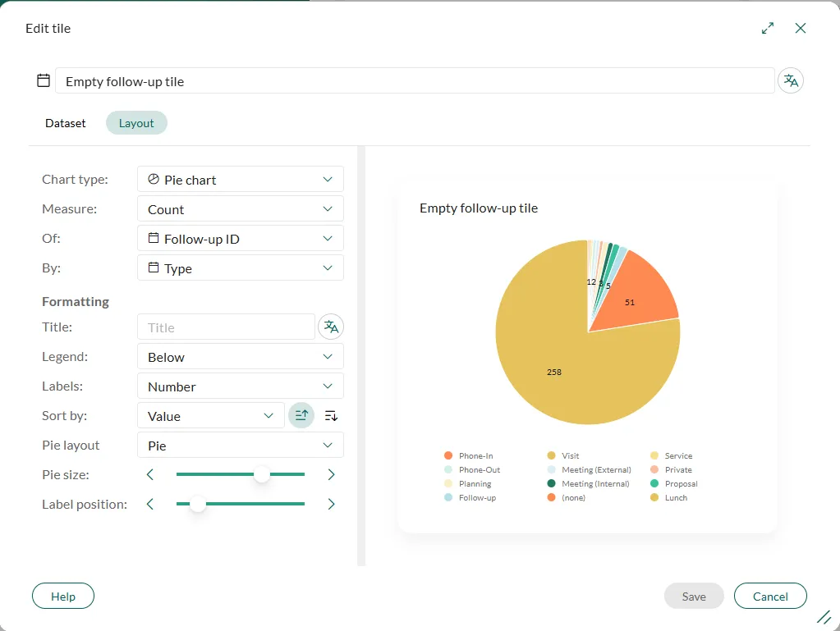The width and height of the screenshot is (840, 631).
Task: Open the Pie layout dropdown
Action: tap(240, 446)
